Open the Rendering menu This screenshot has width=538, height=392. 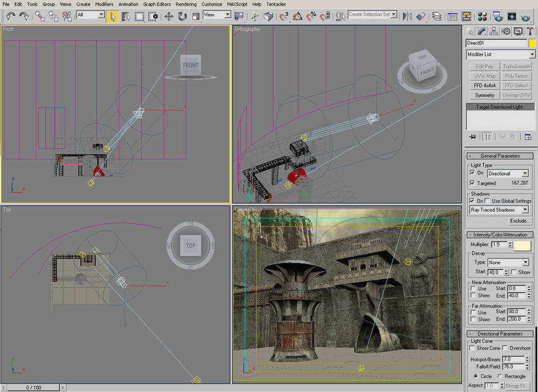[186, 4]
